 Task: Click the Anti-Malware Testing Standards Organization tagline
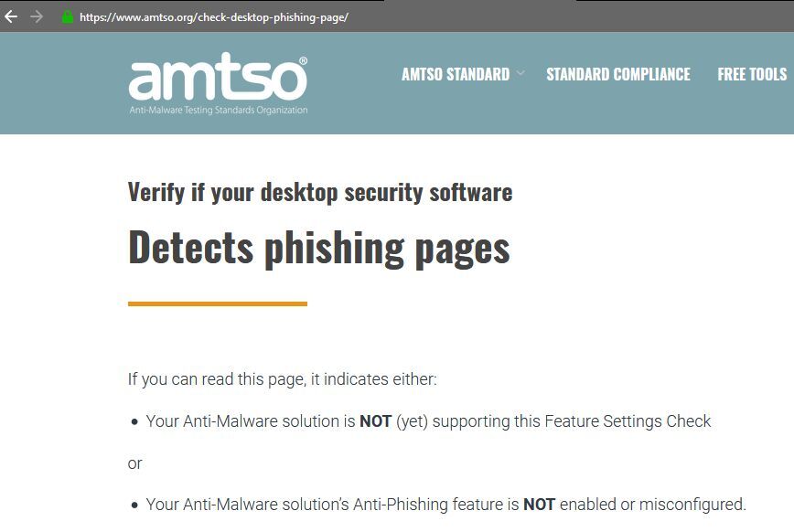tap(218, 111)
